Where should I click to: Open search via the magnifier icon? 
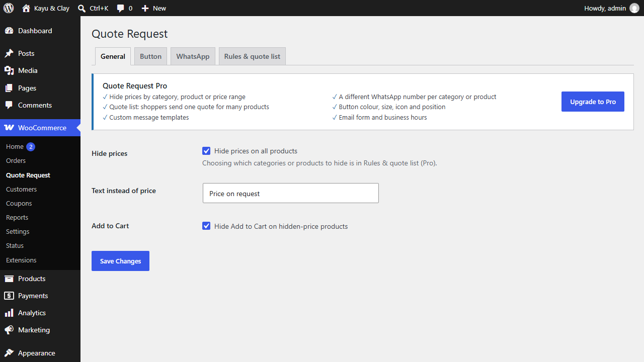click(82, 8)
